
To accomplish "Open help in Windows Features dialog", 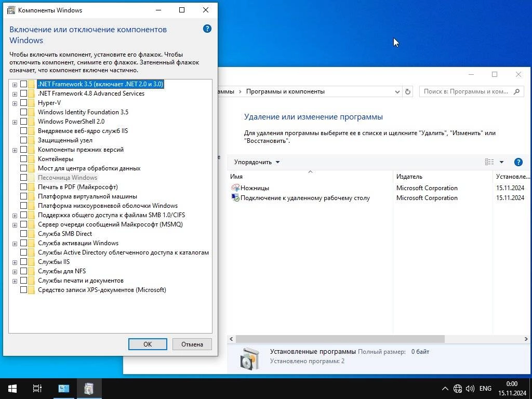I will point(207,29).
